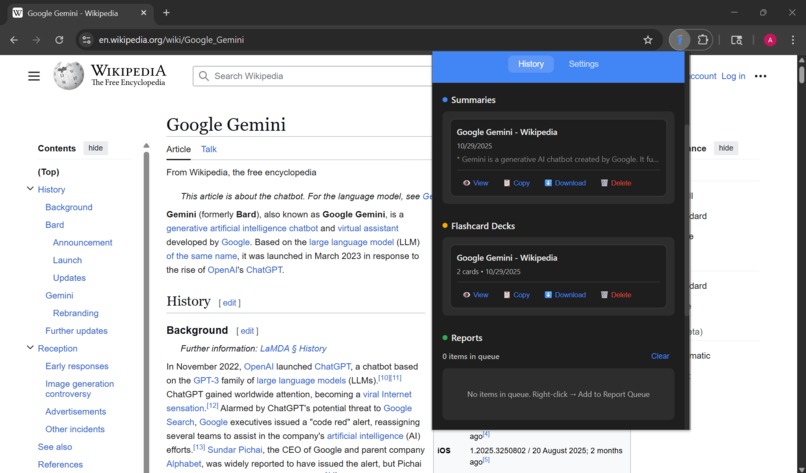
Task: Jump to Early responses in contents
Action: point(77,366)
